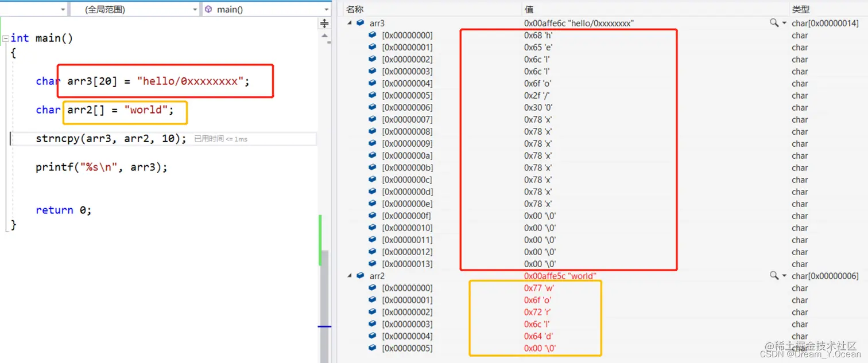Click the strncpy(arr3, arr2, 10); code line
The height and width of the screenshot is (363, 868).
pyautogui.click(x=111, y=139)
